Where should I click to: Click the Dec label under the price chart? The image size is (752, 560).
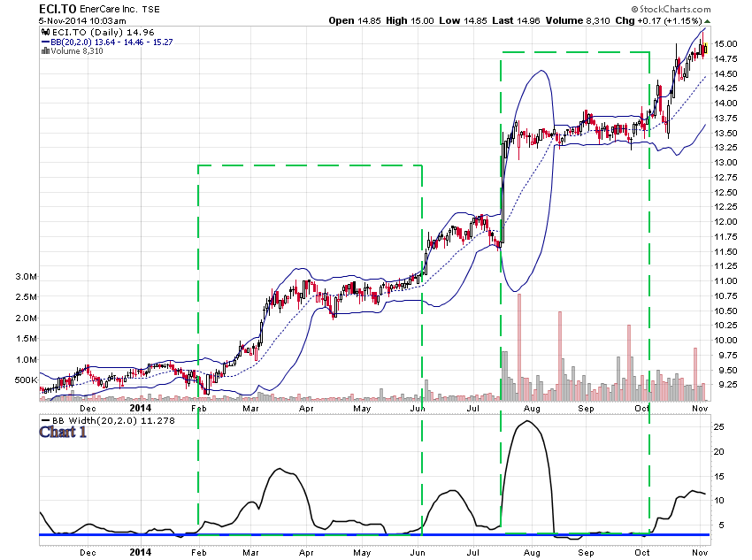tap(88, 409)
